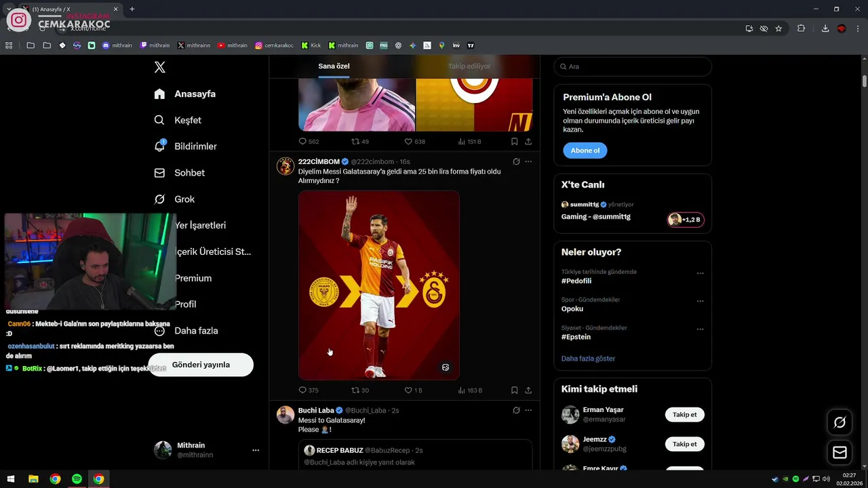Open the Chrome three-dot menu
Image resolution: width=868 pixels, height=488 pixels.
tap(858, 28)
